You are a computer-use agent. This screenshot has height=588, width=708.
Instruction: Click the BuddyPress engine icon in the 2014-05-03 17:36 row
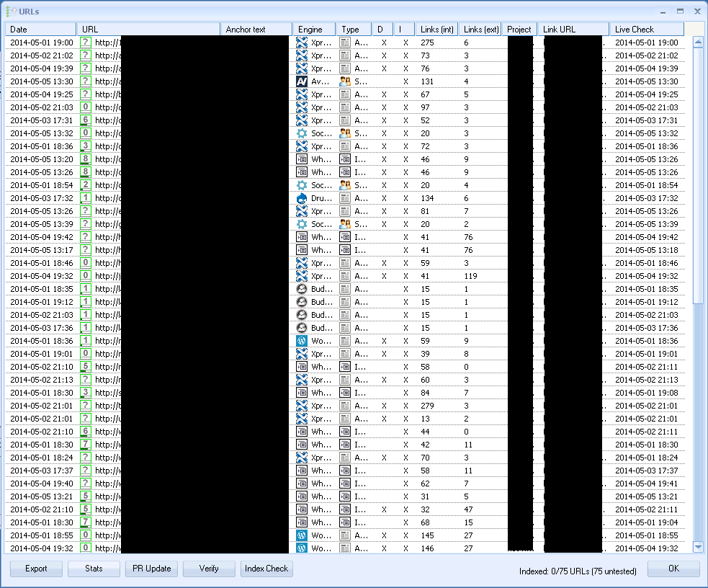click(x=302, y=328)
